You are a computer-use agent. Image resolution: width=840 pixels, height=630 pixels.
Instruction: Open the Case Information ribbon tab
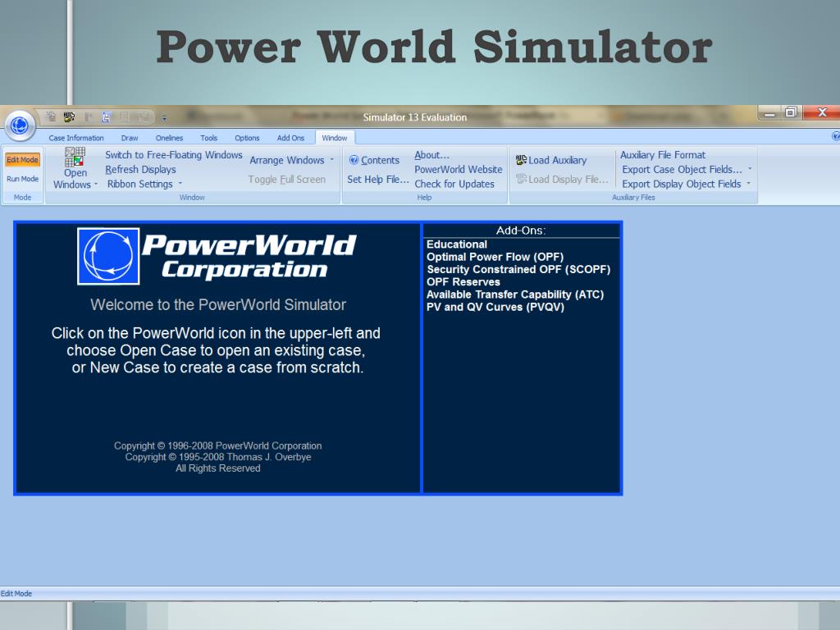click(76, 138)
